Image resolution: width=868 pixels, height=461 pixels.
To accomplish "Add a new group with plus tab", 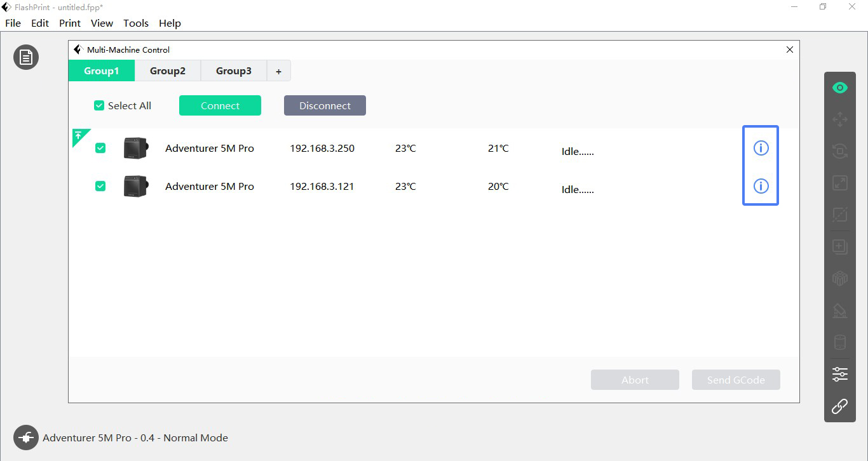I will pos(278,71).
